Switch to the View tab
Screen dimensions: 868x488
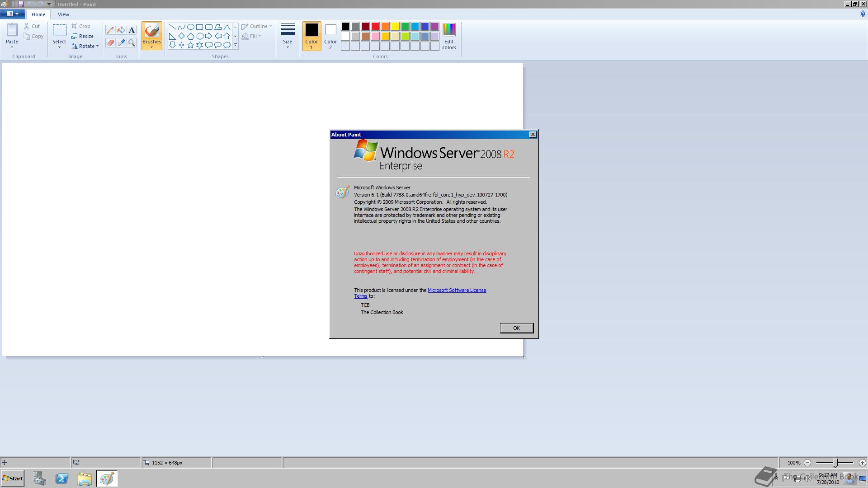pos(63,14)
